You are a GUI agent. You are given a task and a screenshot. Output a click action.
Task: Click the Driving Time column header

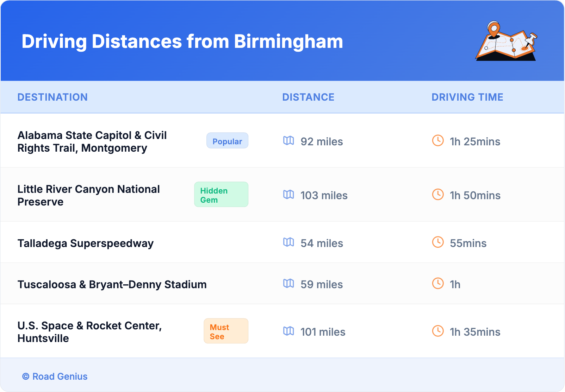(467, 97)
